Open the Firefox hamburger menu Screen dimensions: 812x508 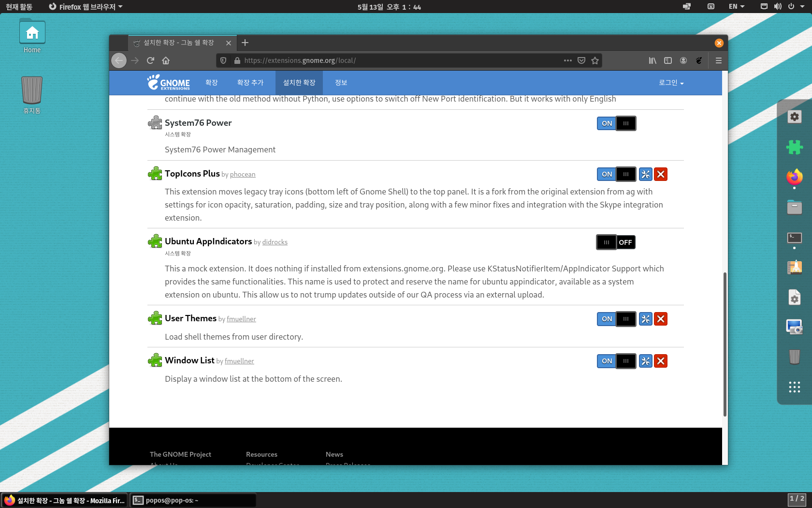point(719,60)
